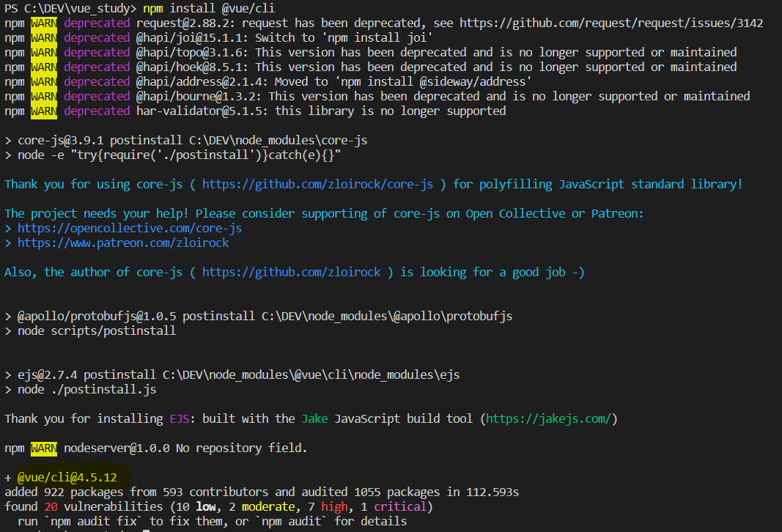This screenshot has width=782, height=532.
Task: Click the 'npm audit fix' suggestion text
Action: coord(93,522)
